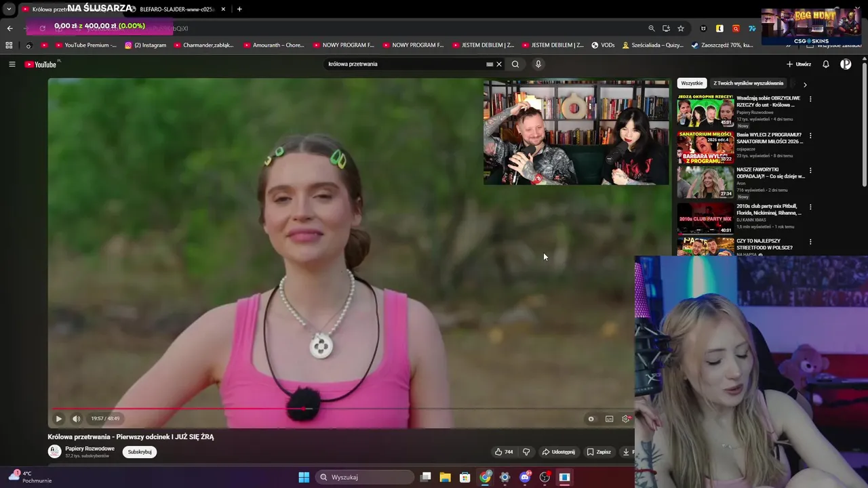Click the Udostępnij share button
The image size is (868, 488).
coord(558,452)
